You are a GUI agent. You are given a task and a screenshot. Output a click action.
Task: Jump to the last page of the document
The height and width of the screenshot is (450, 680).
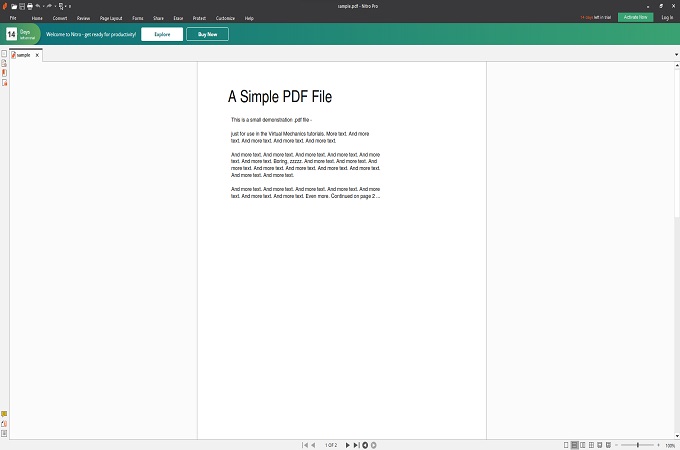coord(356,445)
